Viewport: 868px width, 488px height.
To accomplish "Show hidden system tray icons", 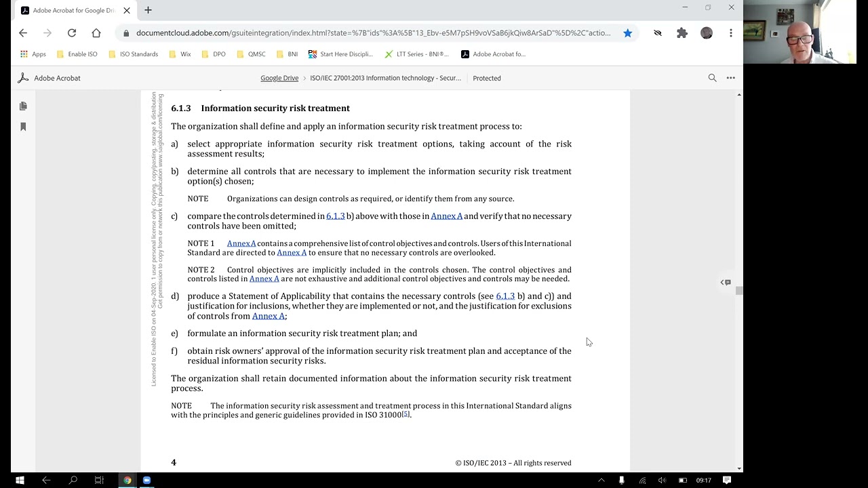I will pos(601,481).
